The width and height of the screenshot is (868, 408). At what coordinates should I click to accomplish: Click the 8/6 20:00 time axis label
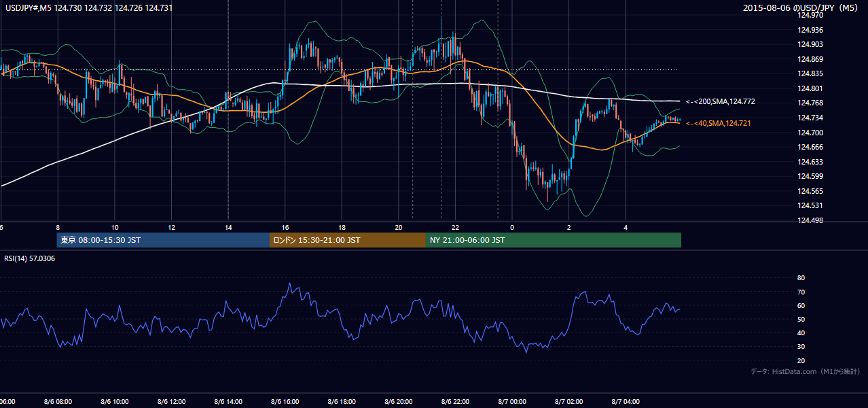click(399, 402)
